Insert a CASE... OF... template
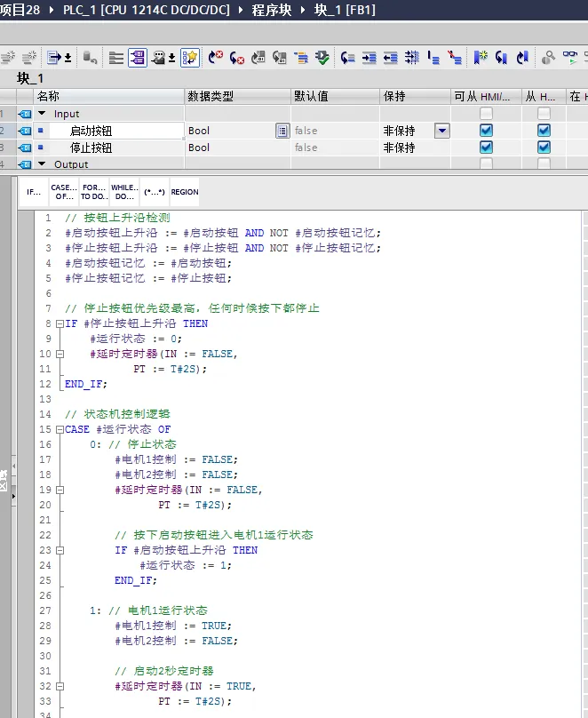The height and width of the screenshot is (718, 588). (x=64, y=192)
